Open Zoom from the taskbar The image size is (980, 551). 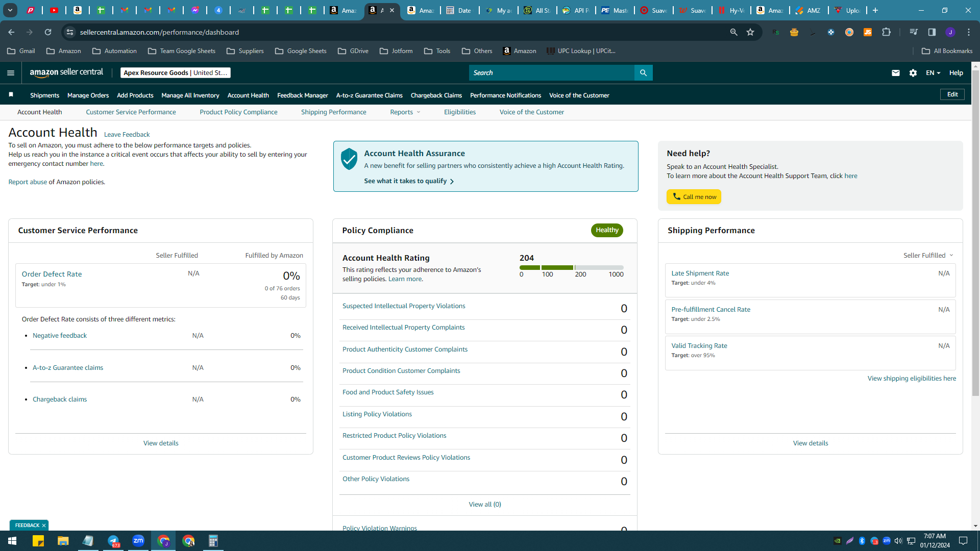138,541
